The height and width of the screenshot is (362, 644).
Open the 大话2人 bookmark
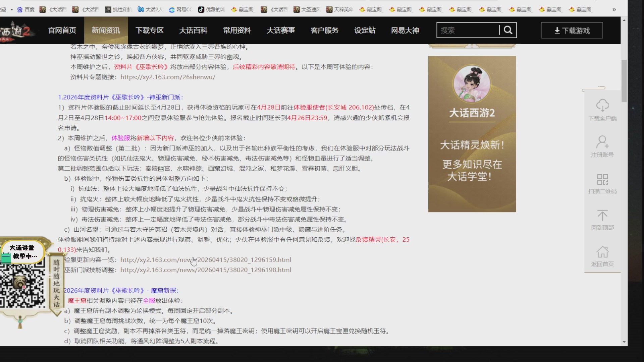pos(141,9)
